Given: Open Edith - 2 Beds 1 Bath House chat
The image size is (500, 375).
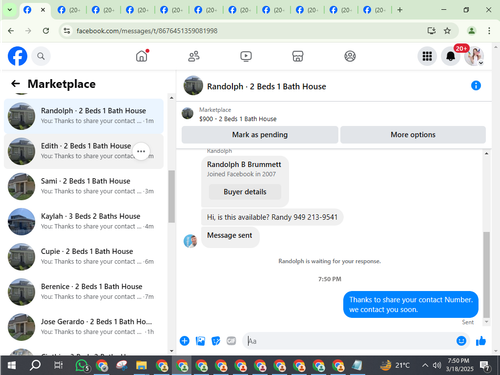Looking at the screenshot, I should pyautogui.click(x=84, y=151).
